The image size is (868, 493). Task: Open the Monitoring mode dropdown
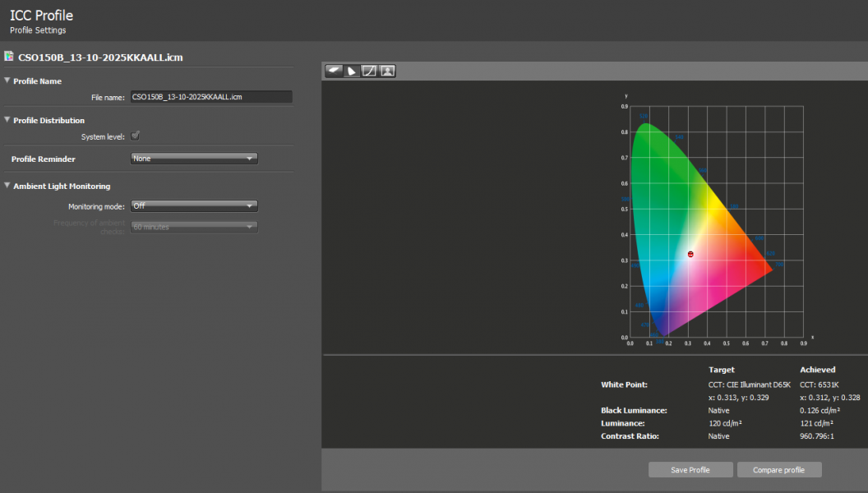click(x=194, y=206)
